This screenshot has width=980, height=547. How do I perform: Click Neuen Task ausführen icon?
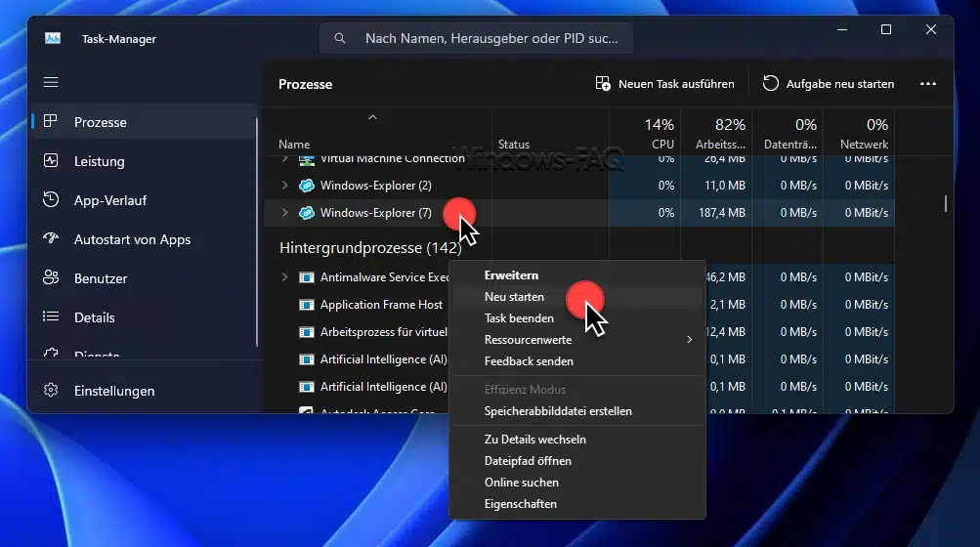click(x=603, y=84)
